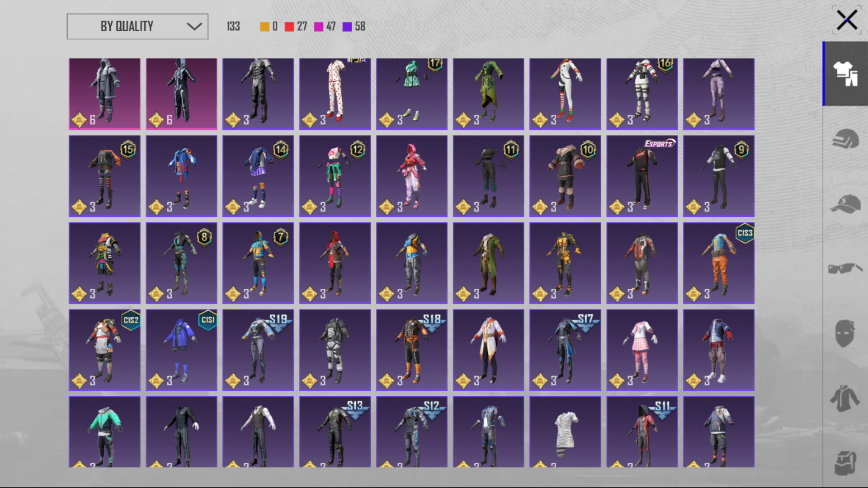Screen dimensions: 868x488
Task: Open the glasses category in sidebar
Action: (x=845, y=268)
